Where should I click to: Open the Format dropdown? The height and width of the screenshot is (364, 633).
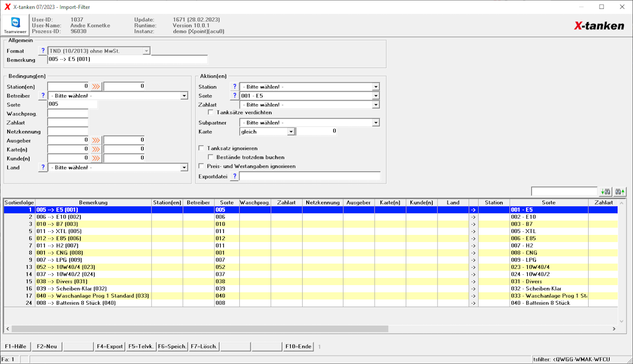(x=146, y=51)
